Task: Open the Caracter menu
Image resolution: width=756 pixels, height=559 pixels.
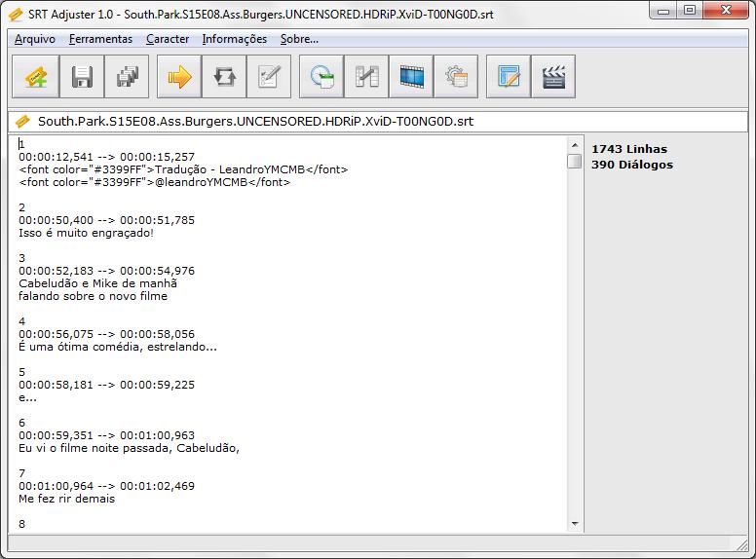Action: (168, 39)
